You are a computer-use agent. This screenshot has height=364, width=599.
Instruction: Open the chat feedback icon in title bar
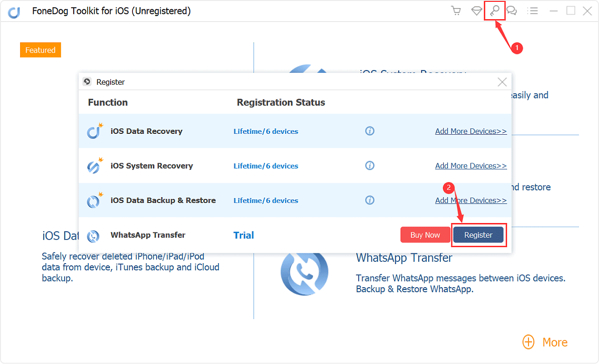512,11
